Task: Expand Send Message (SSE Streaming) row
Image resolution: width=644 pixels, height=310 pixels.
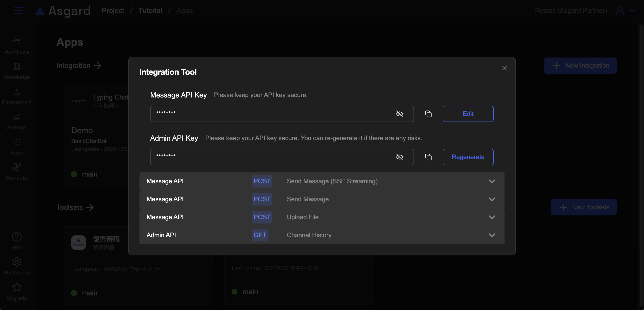Action: [x=492, y=181]
